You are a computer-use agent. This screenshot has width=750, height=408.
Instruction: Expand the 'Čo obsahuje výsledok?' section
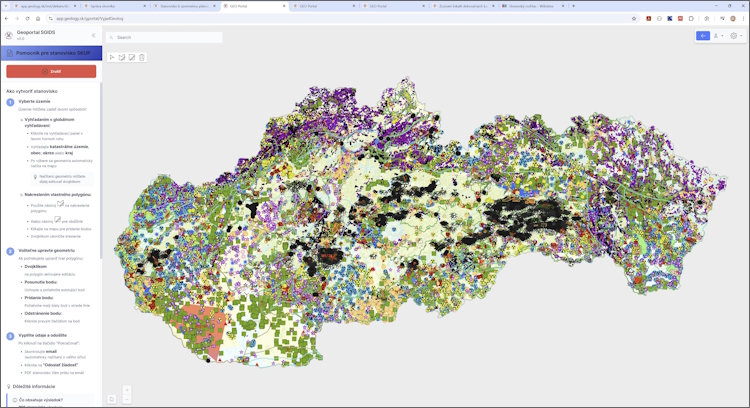(x=40, y=400)
